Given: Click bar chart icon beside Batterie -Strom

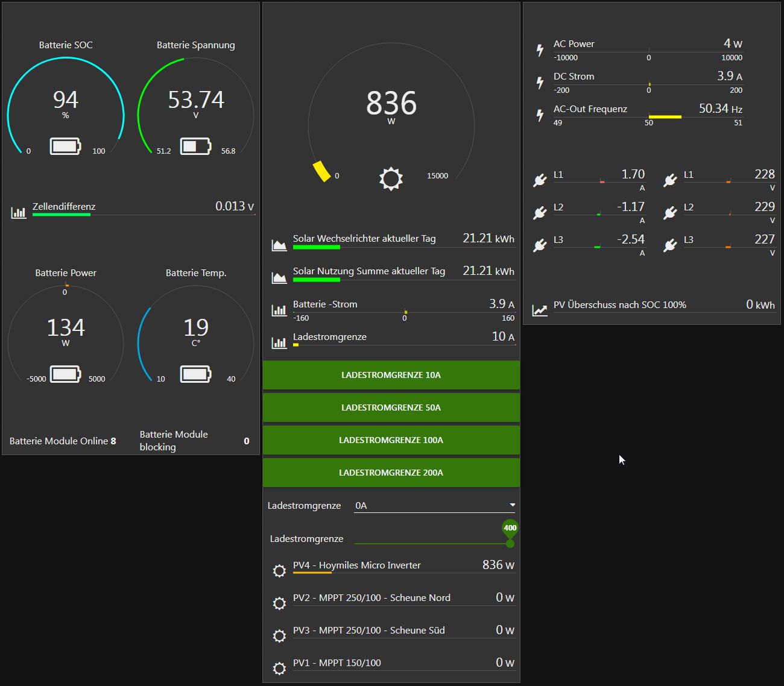Looking at the screenshot, I should [x=279, y=310].
